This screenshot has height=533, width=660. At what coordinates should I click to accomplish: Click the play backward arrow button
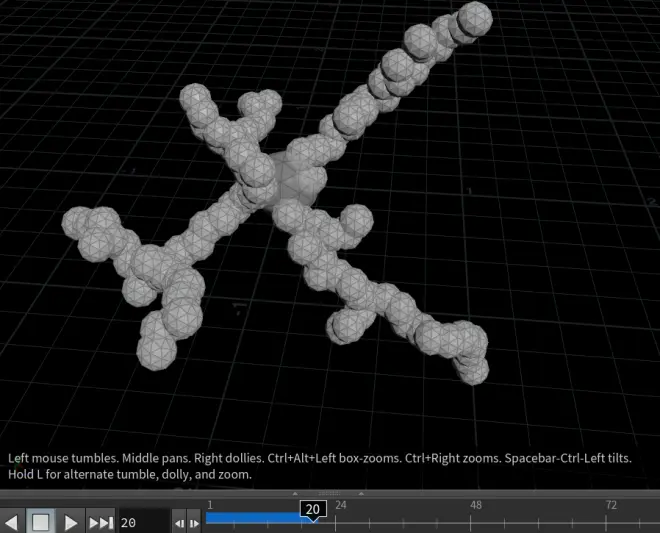click(x=12, y=522)
